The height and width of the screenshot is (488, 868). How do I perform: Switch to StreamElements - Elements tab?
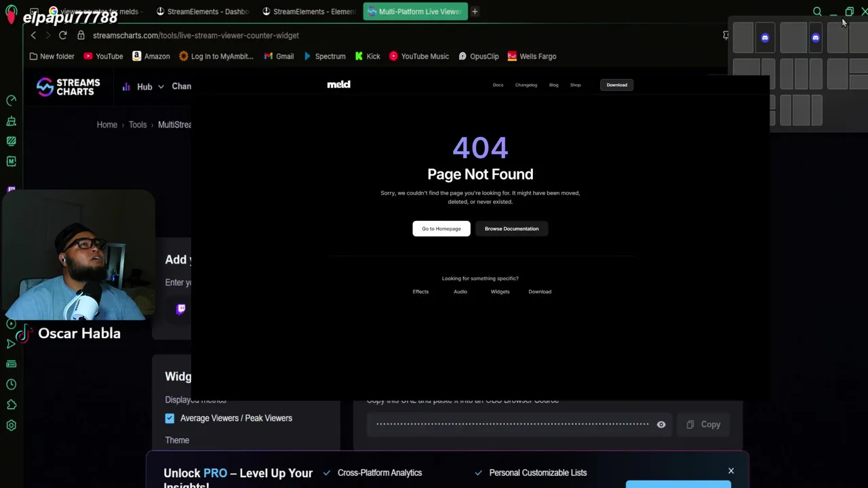[309, 12]
